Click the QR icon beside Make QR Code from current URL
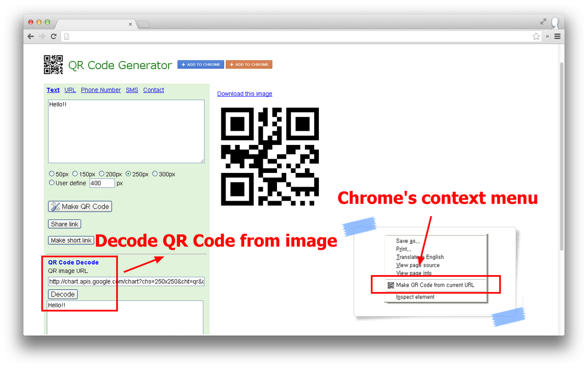Image resolution: width=588 pixels, height=368 pixels. (391, 285)
